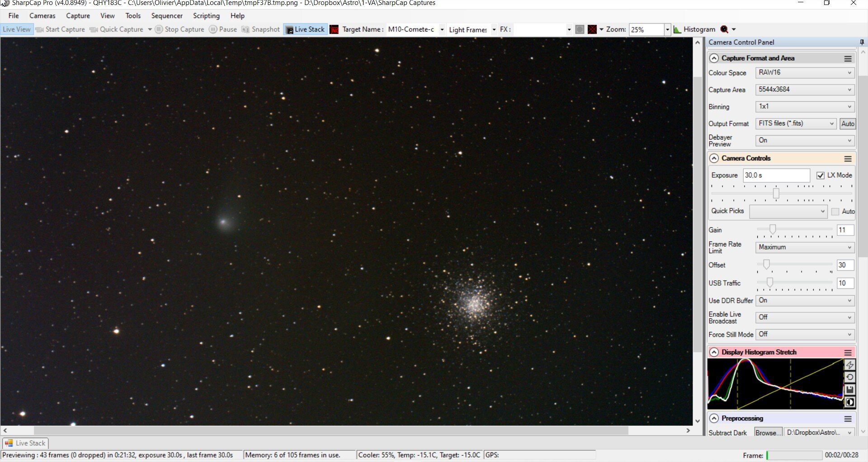
Task: Pin the Camera Control Panel
Action: [x=862, y=42]
